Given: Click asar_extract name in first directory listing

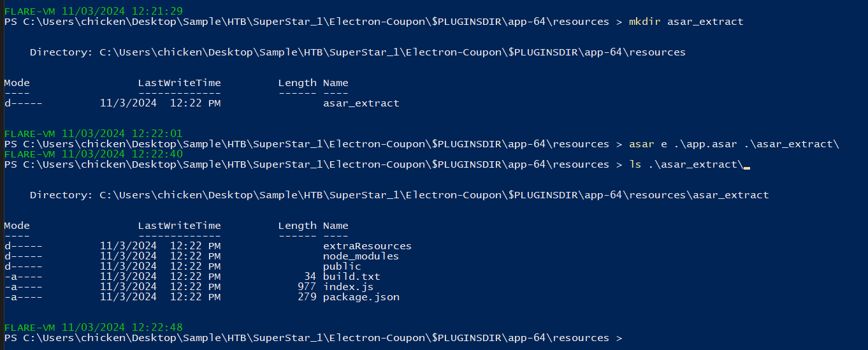Looking at the screenshot, I should click(361, 103).
